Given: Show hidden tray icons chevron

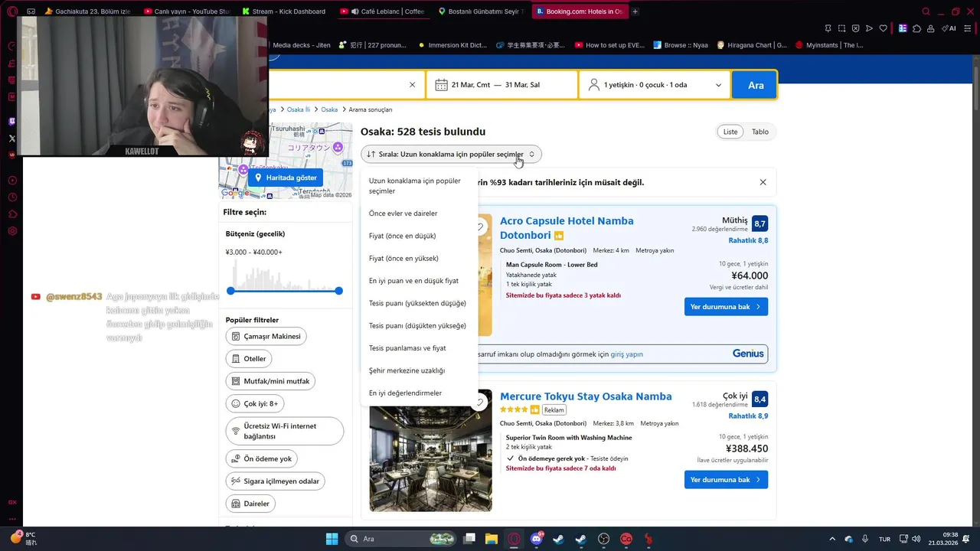Looking at the screenshot, I should pyautogui.click(x=833, y=539).
